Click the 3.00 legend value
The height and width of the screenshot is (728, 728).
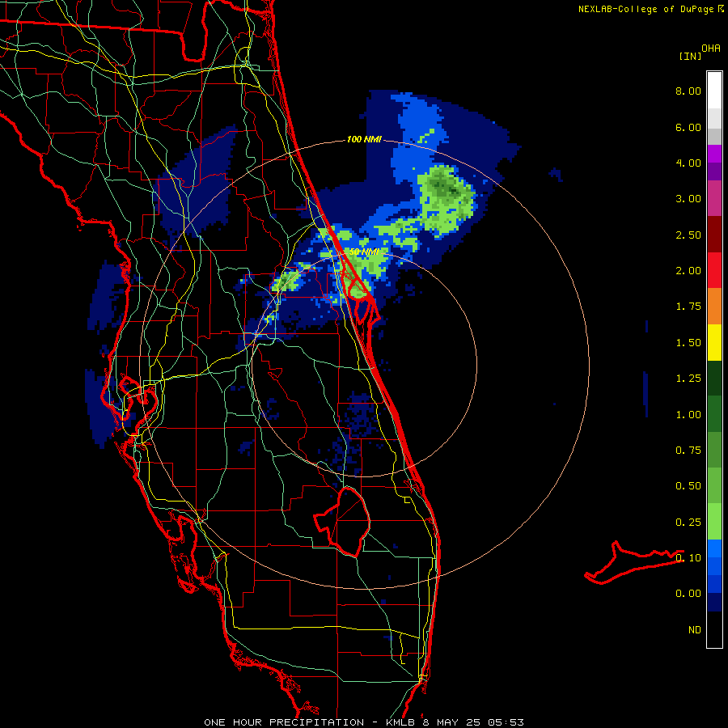pos(688,199)
